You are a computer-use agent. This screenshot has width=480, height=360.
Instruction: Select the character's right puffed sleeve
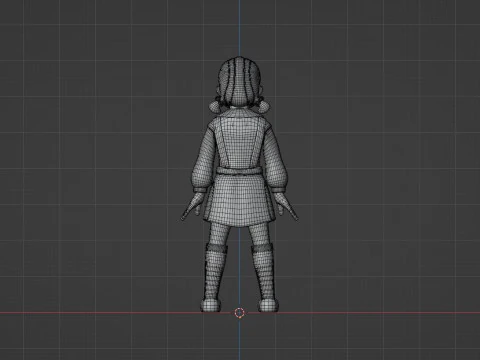[276, 157]
